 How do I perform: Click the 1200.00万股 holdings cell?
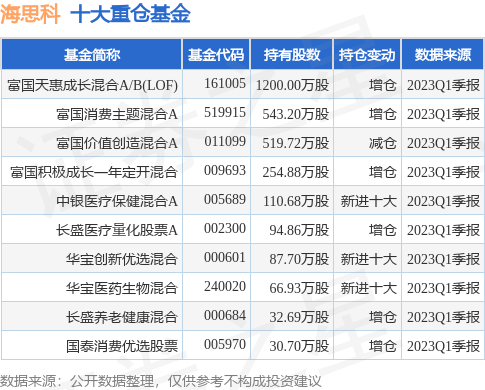coord(292,85)
